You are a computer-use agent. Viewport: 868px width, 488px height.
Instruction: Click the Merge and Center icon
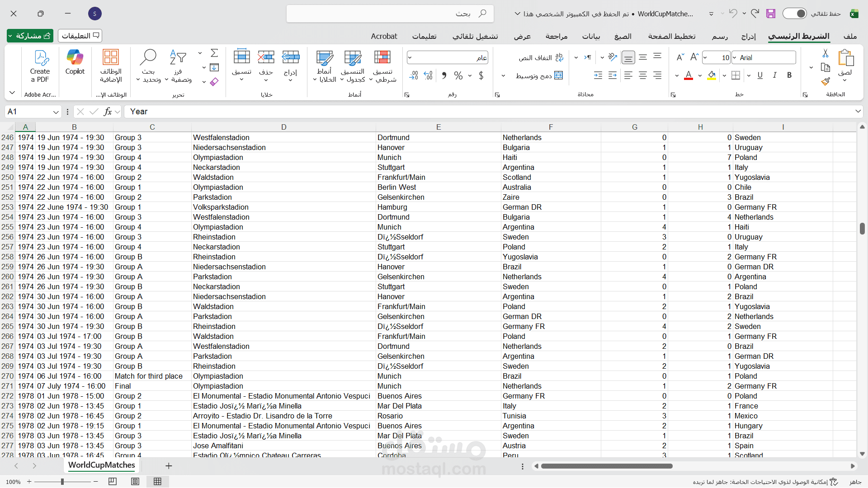559,75
